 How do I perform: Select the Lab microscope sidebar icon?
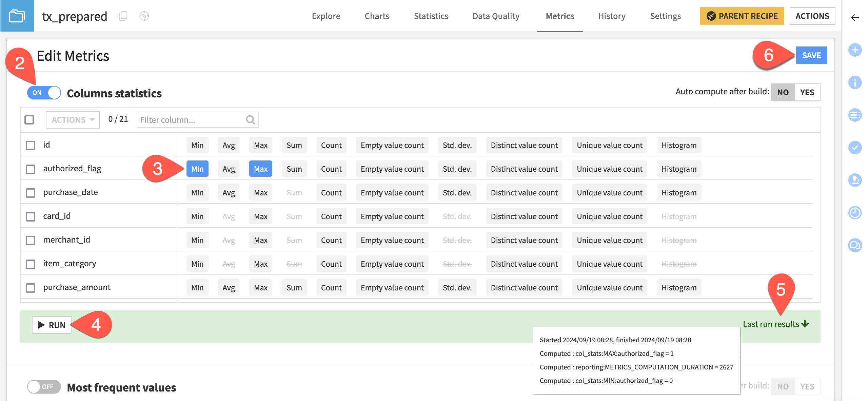coord(855,180)
